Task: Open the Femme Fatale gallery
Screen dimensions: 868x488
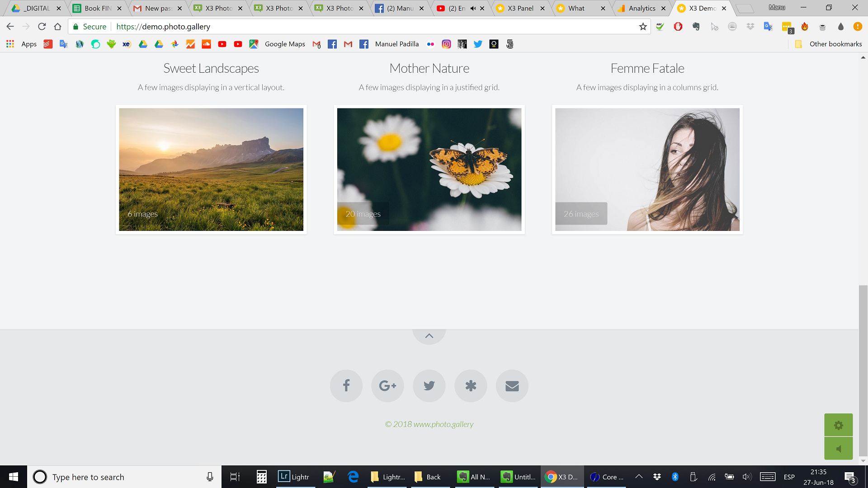Action: pyautogui.click(x=647, y=169)
